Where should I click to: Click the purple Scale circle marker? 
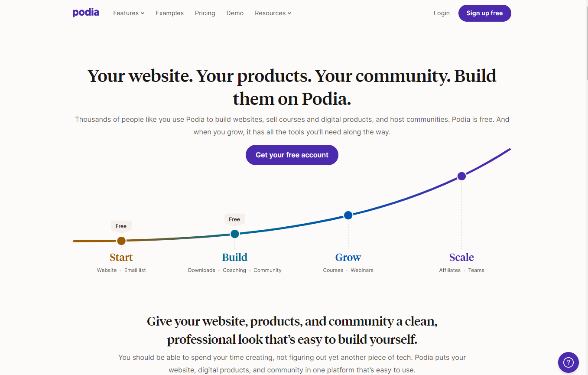[x=461, y=176]
